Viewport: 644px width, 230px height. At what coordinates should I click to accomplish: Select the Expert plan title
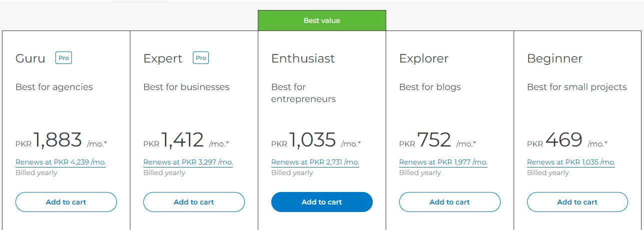click(163, 58)
